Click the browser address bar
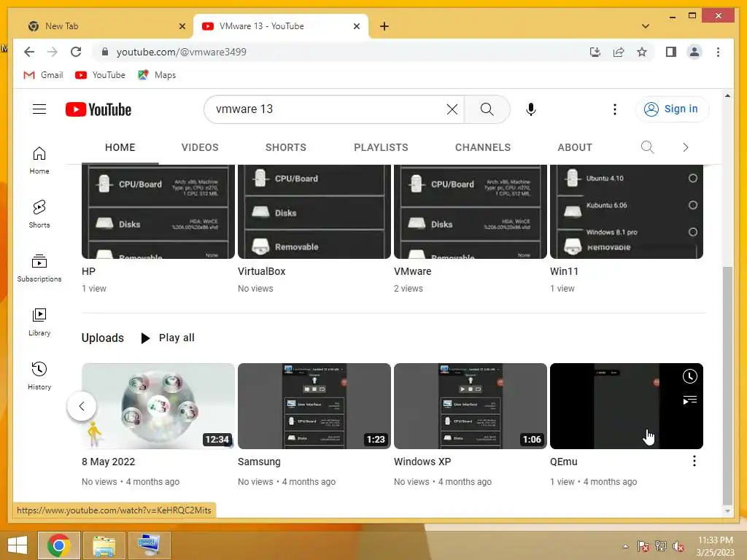 pyautogui.click(x=343, y=52)
